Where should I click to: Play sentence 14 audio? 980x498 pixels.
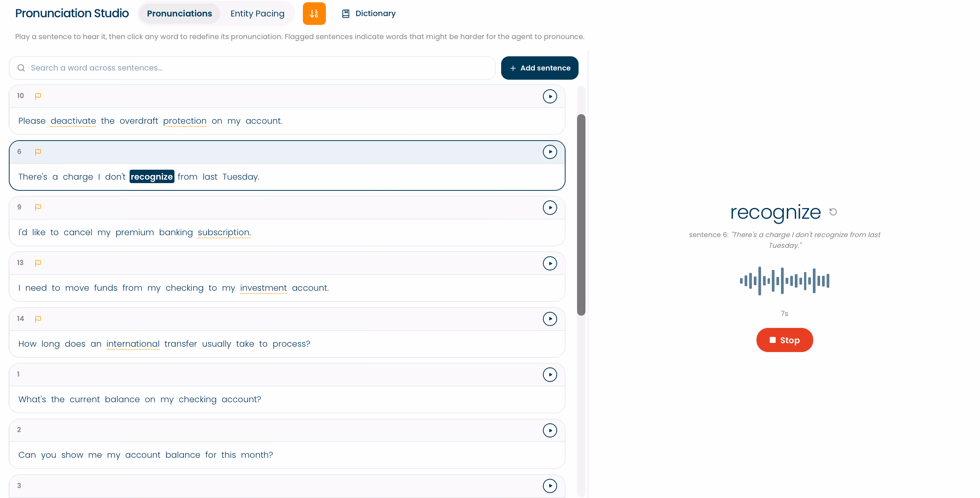coord(550,319)
